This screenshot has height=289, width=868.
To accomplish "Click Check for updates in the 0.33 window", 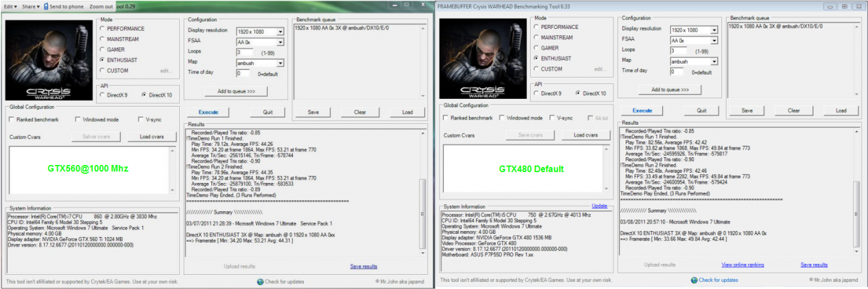I will [x=719, y=280].
